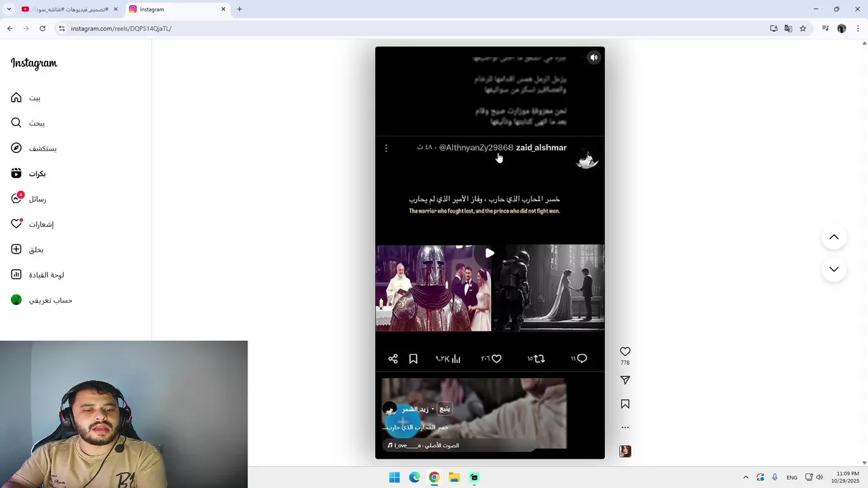Open the dashboard chart item in sidebar
This screenshot has height=488, width=868.
pos(16,274)
